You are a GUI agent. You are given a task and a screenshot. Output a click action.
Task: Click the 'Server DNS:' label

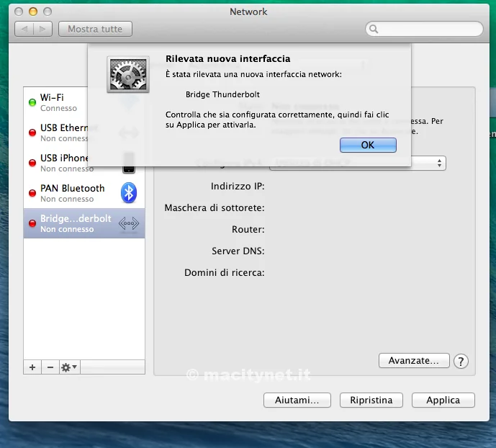click(238, 251)
